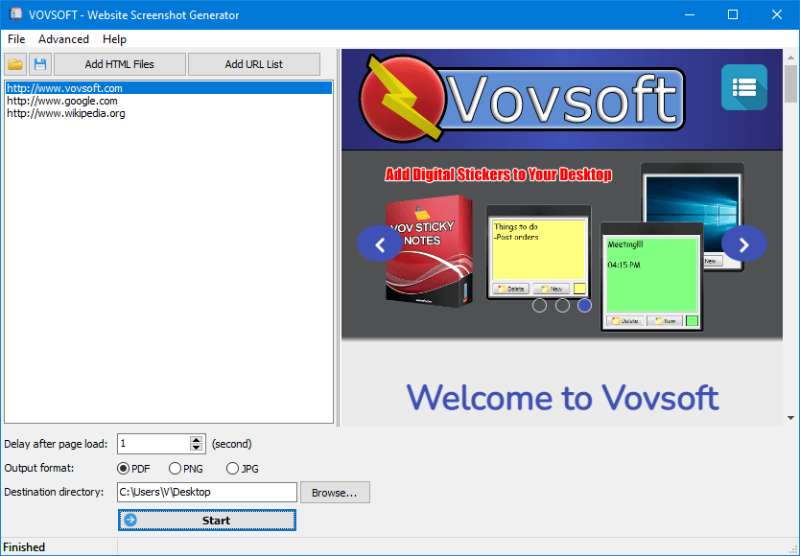Click the next slide arrow on carousel
Viewport: 800px width, 556px height.
pos(744,243)
